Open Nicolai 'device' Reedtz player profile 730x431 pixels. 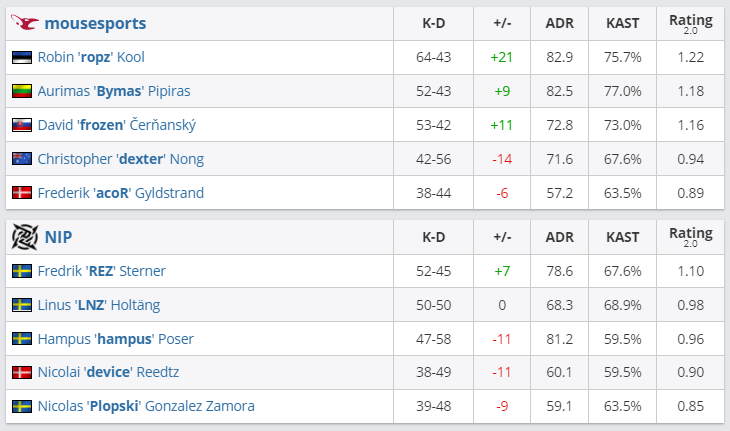click(x=108, y=373)
